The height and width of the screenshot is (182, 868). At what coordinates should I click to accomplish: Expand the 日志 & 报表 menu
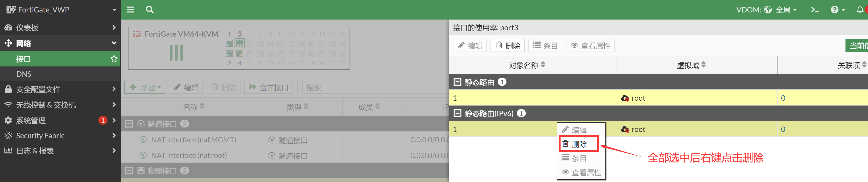(x=60, y=151)
